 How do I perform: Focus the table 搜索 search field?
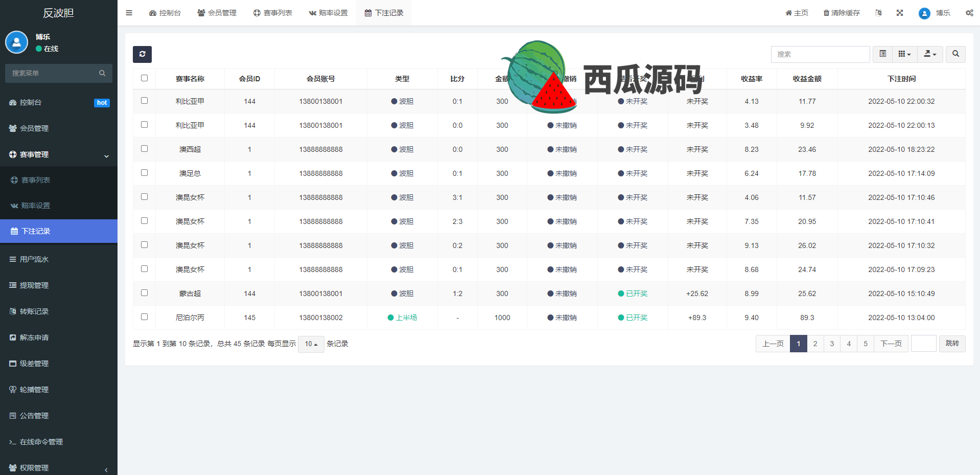click(x=821, y=54)
